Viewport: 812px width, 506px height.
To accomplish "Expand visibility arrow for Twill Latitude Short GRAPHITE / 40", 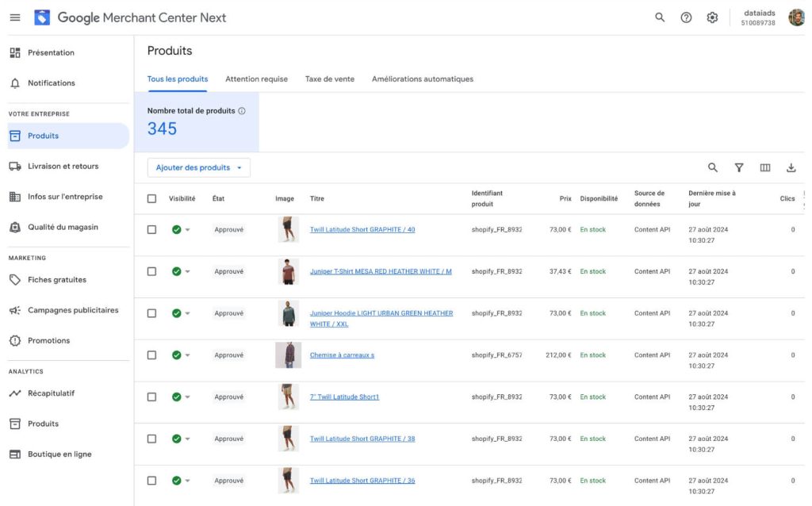I will click(187, 229).
